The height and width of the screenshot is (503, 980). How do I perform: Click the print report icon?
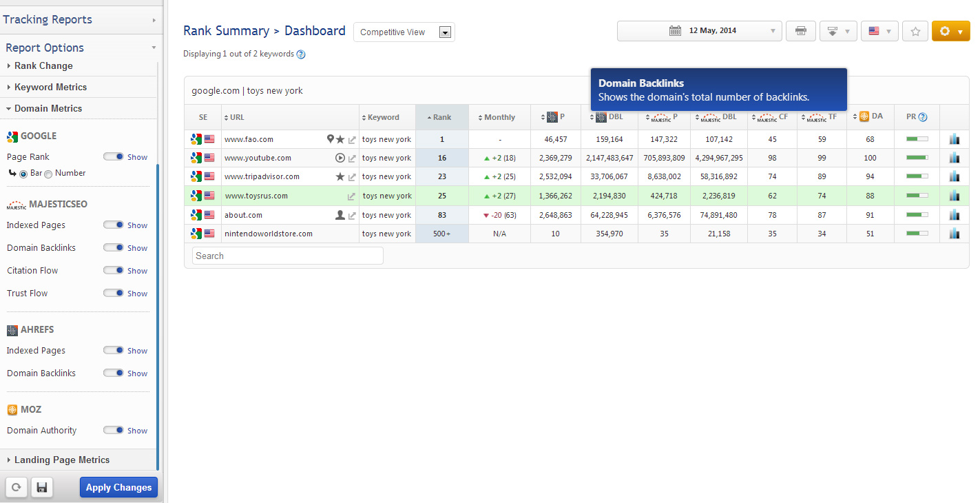800,31
